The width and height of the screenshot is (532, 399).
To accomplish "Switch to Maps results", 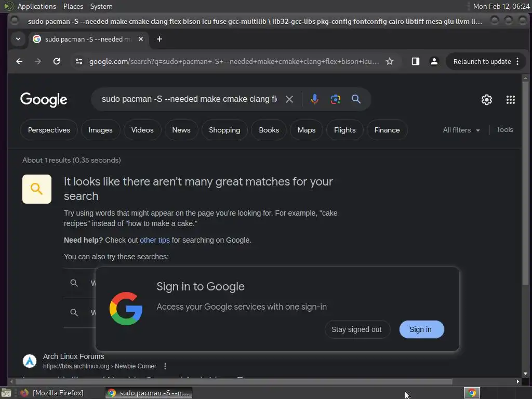I will pyautogui.click(x=307, y=130).
